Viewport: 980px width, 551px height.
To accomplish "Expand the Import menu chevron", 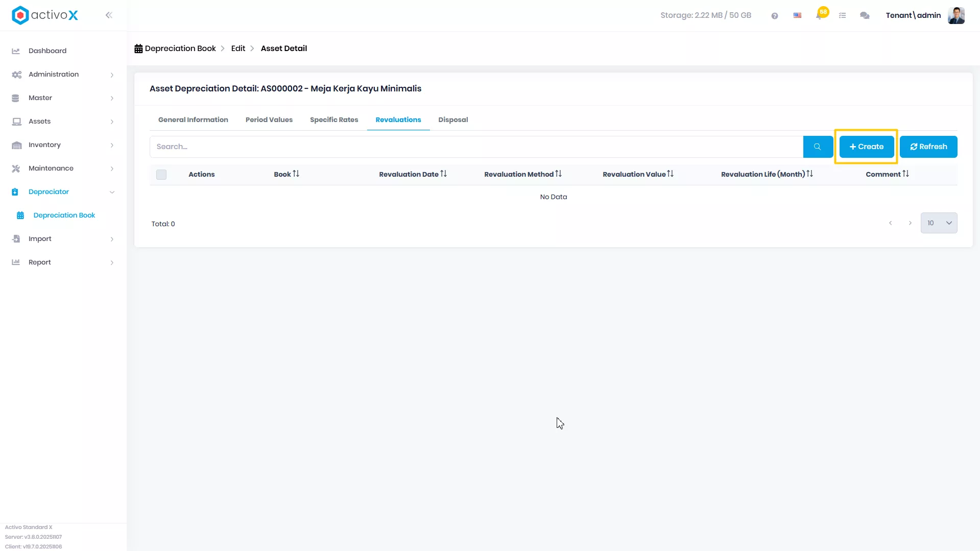I will (x=112, y=239).
